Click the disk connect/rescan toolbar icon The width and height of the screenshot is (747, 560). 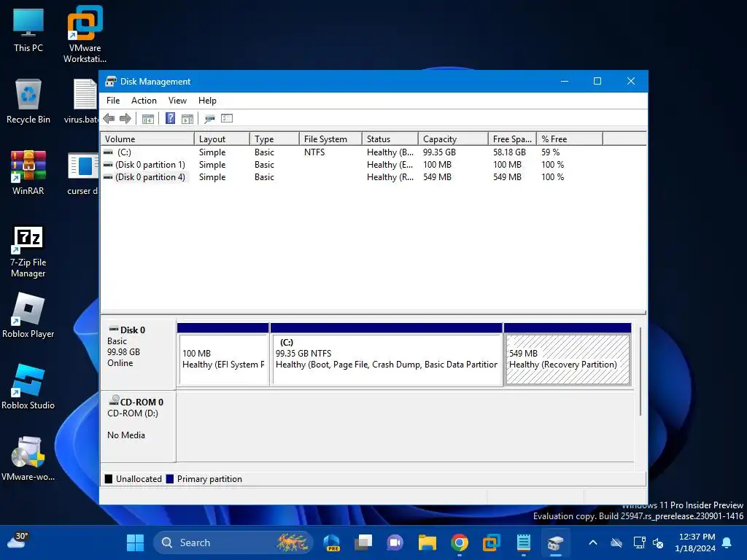pos(209,119)
